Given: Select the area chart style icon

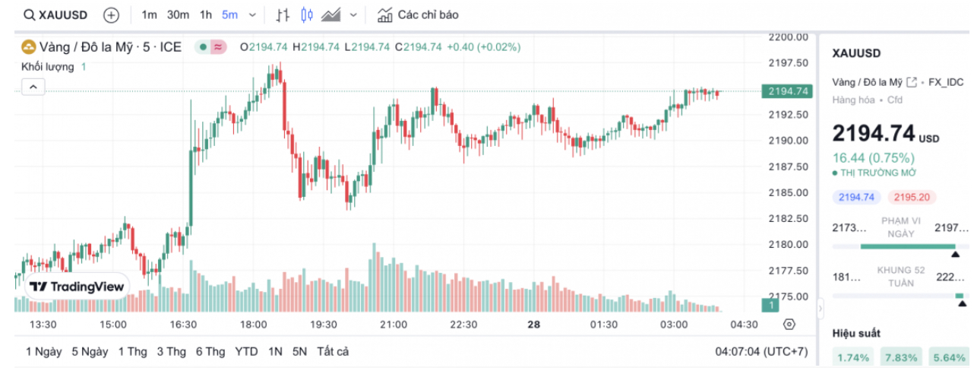Looking at the screenshot, I should click(x=330, y=14).
